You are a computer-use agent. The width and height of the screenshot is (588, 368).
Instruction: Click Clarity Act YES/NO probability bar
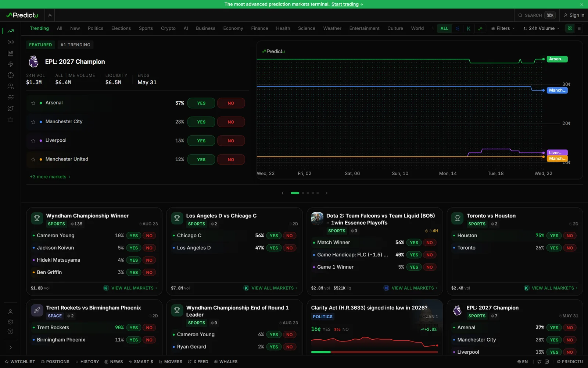[374, 352]
